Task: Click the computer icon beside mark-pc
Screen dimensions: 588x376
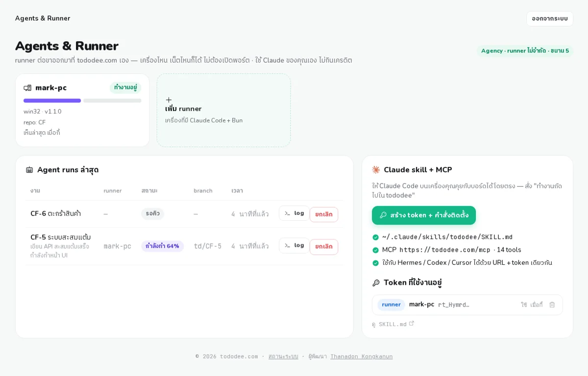Action: (x=27, y=88)
